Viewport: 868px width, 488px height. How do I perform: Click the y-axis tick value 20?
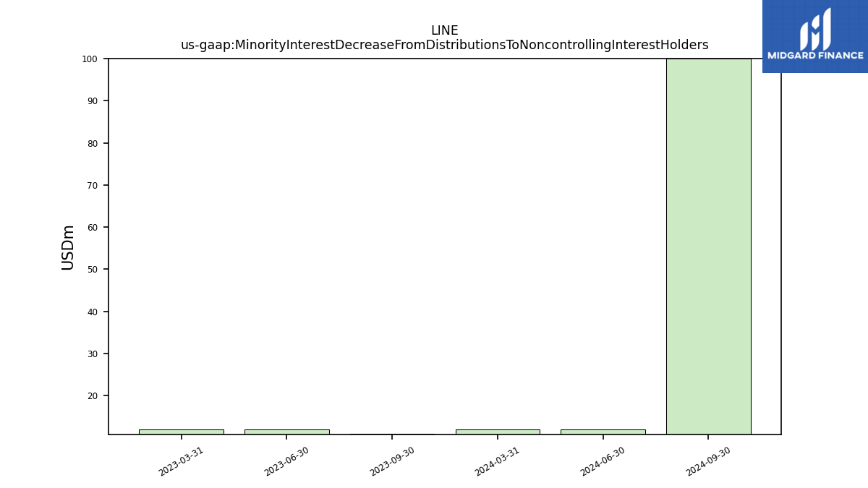pyautogui.click(x=93, y=396)
